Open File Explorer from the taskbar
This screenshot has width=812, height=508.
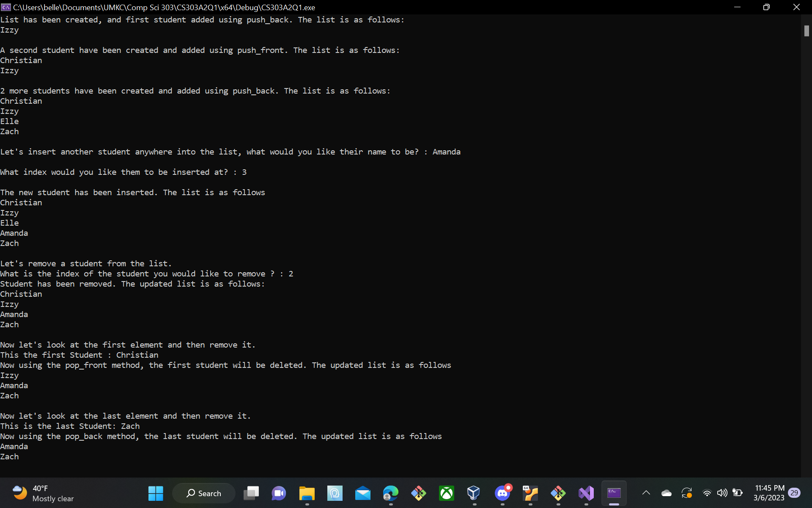pos(307,493)
